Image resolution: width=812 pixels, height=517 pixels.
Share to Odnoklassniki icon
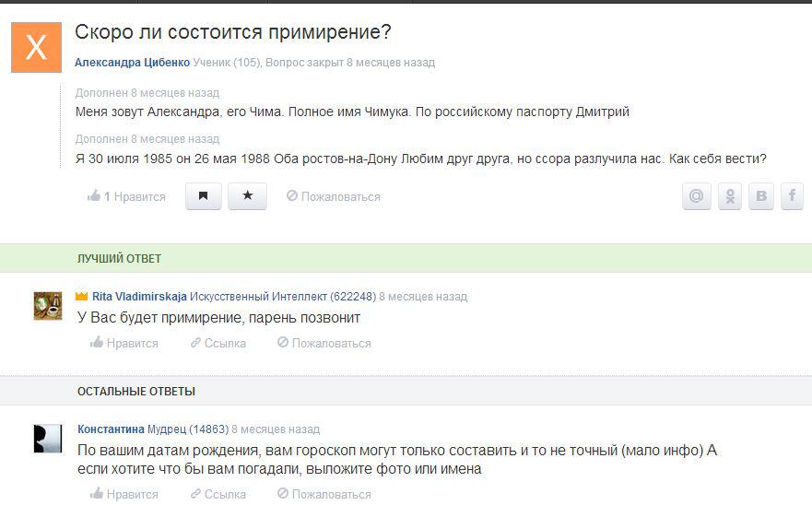click(x=730, y=196)
